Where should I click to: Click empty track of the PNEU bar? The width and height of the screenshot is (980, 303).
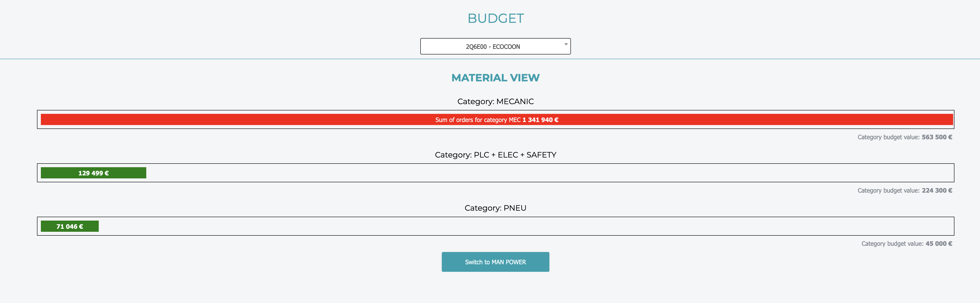pos(533,226)
